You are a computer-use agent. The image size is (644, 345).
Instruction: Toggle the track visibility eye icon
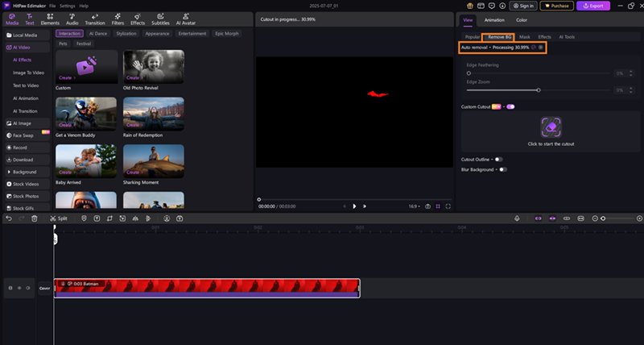click(19, 289)
